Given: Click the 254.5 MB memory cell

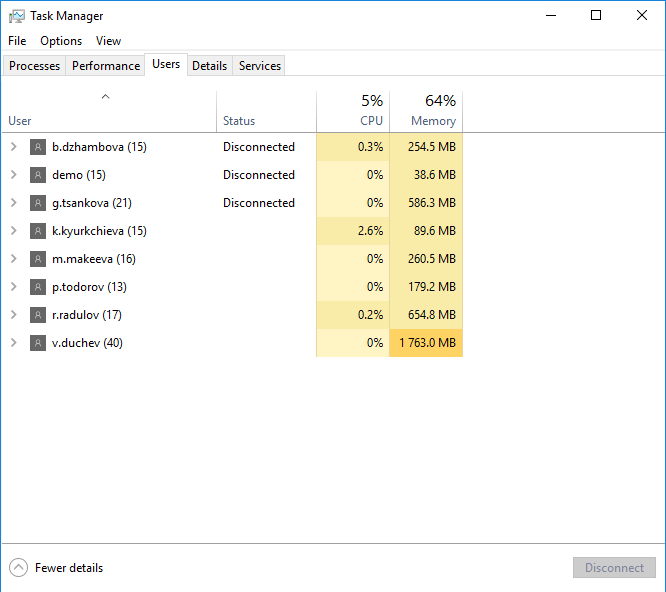Looking at the screenshot, I should click(426, 147).
